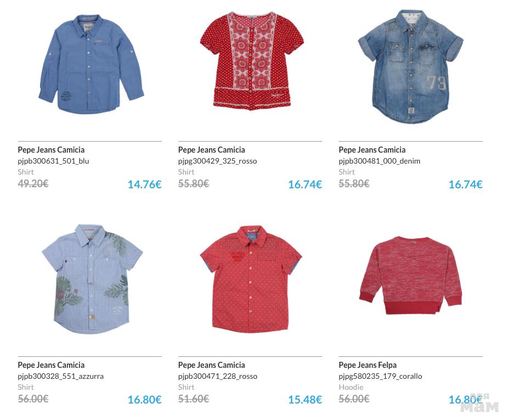
Task: Click the 15.48€ sale price
Action: tap(305, 400)
